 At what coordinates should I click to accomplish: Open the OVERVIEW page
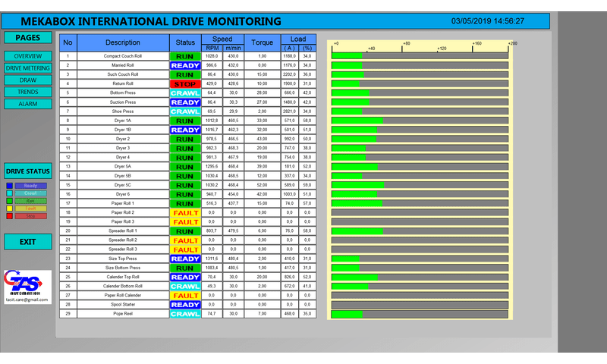28,56
